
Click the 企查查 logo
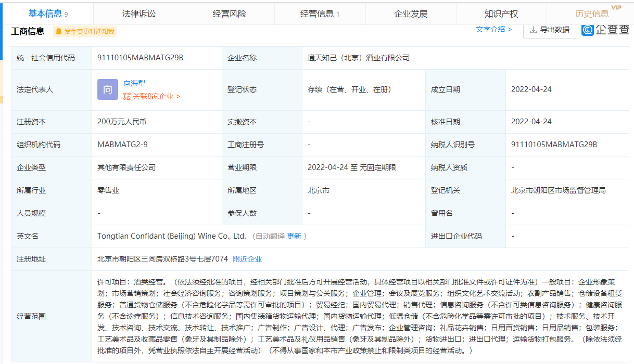[605, 30]
